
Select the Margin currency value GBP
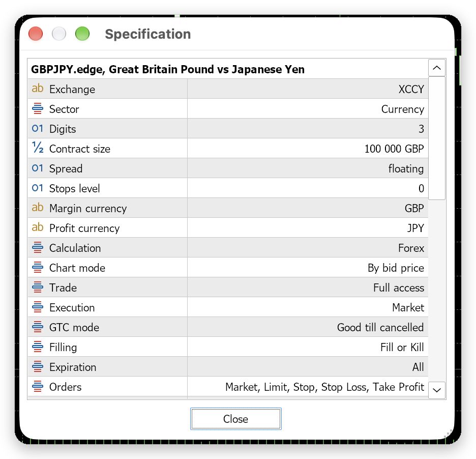(x=414, y=209)
